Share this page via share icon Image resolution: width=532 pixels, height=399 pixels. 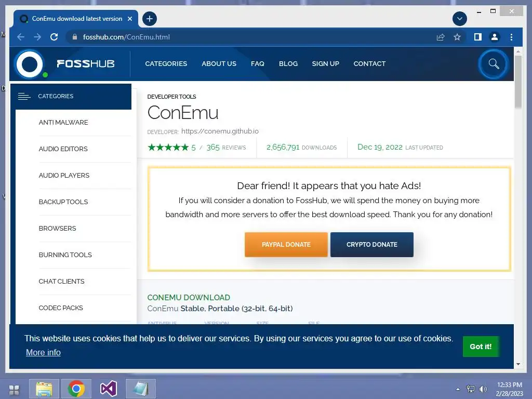[x=441, y=37]
